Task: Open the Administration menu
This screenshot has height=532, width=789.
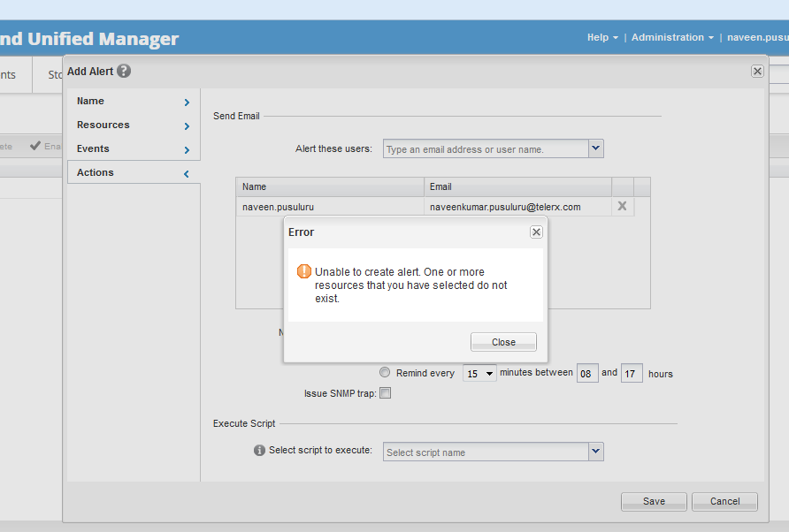Action: pyautogui.click(x=672, y=37)
